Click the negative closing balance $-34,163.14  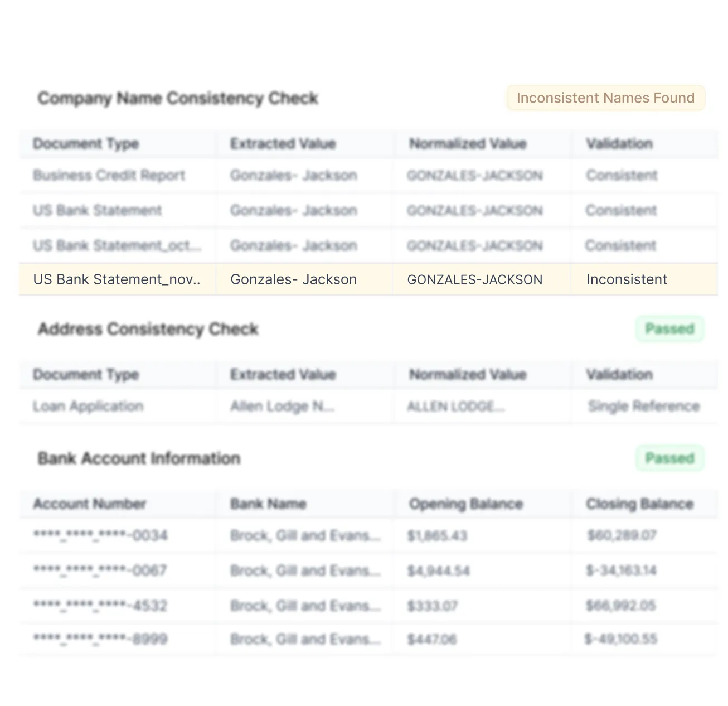click(x=620, y=570)
